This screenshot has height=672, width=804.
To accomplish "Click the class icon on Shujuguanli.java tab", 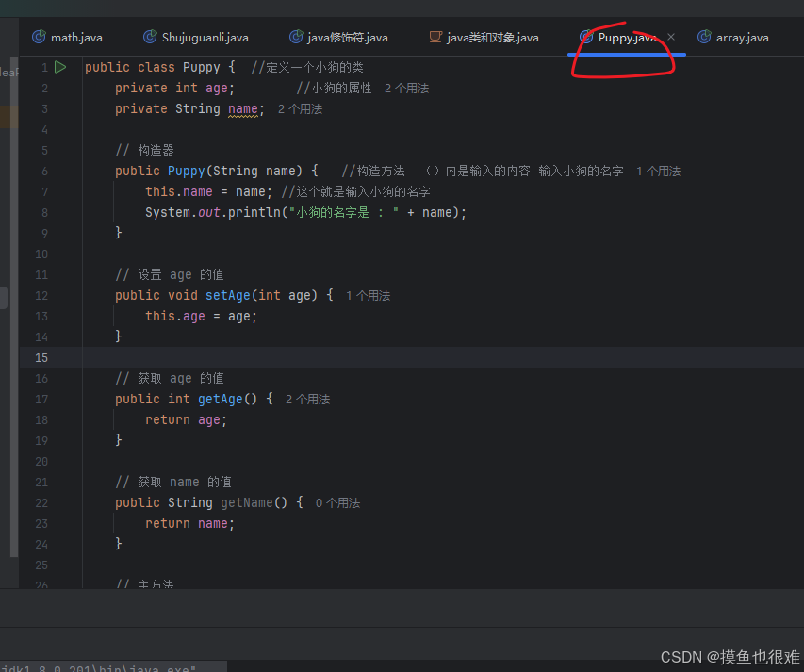I will [x=150, y=37].
